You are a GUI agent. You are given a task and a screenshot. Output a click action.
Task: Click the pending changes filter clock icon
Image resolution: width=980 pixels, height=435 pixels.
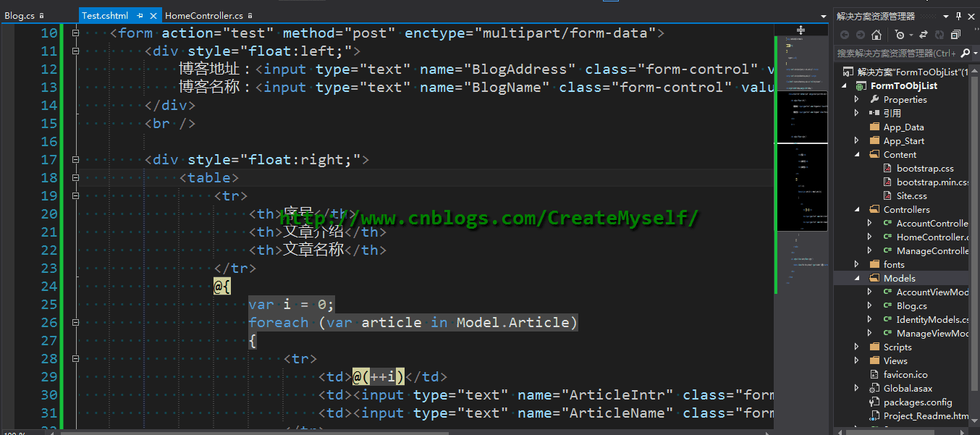pos(900,35)
